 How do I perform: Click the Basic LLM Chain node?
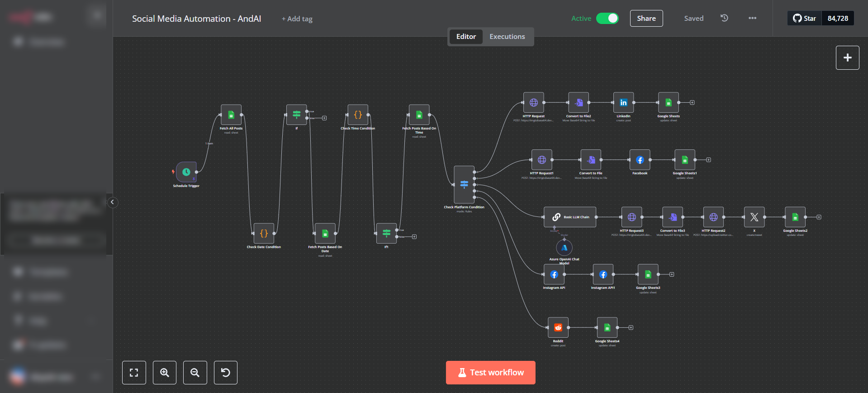tap(570, 217)
